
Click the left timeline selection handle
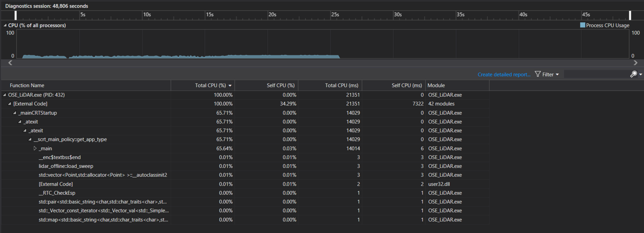pos(16,15)
